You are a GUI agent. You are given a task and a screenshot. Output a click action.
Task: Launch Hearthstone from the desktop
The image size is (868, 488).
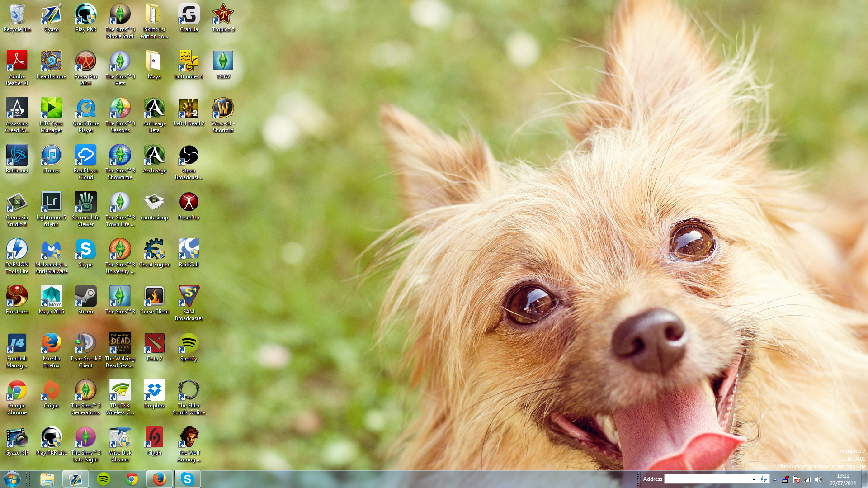pos(52,65)
